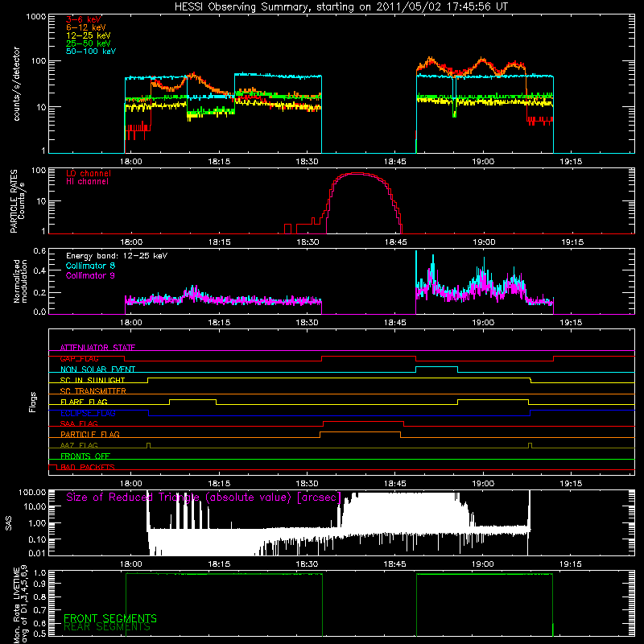
Task: Click the BAD PACKETS flag label
Action: click(x=88, y=467)
